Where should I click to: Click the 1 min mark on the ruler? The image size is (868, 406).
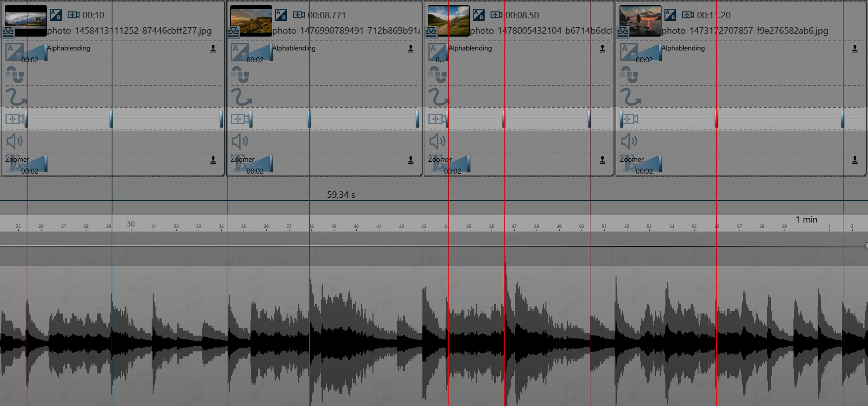click(x=806, y=220)
